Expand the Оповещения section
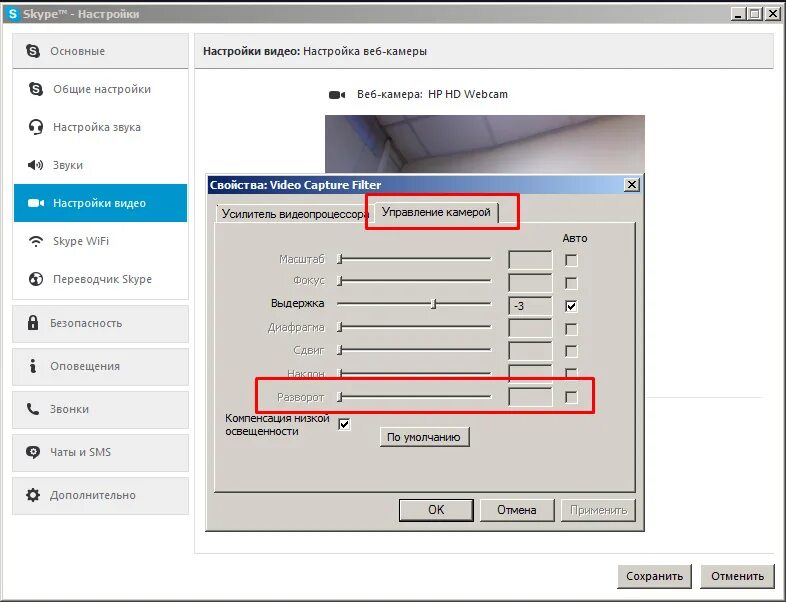 [100, 366]
